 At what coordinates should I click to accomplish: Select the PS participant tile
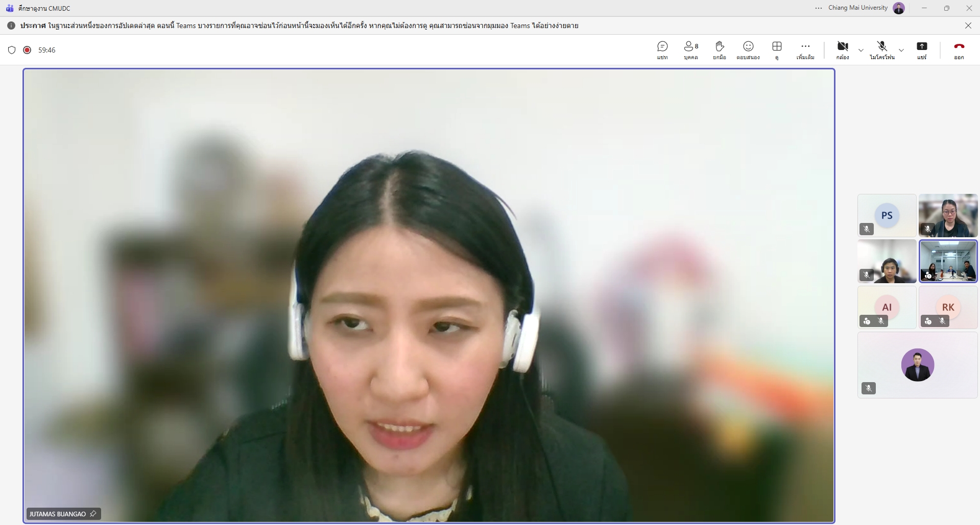887,215
